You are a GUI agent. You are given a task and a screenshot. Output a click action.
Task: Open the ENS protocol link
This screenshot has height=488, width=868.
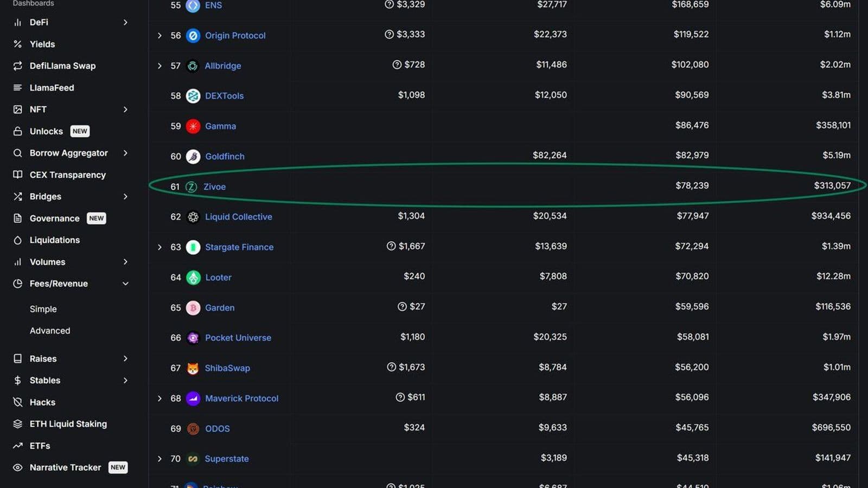(x=213, y=5)
